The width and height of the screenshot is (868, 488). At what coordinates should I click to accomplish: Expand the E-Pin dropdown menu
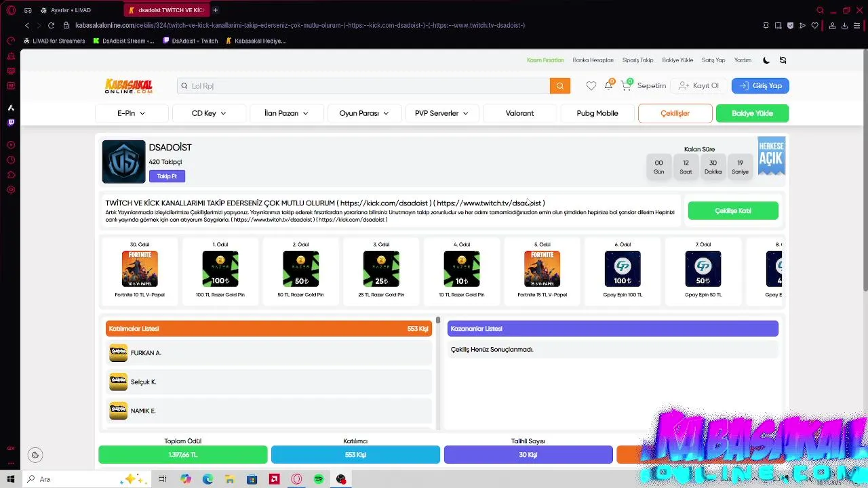(x=132, y=113)
